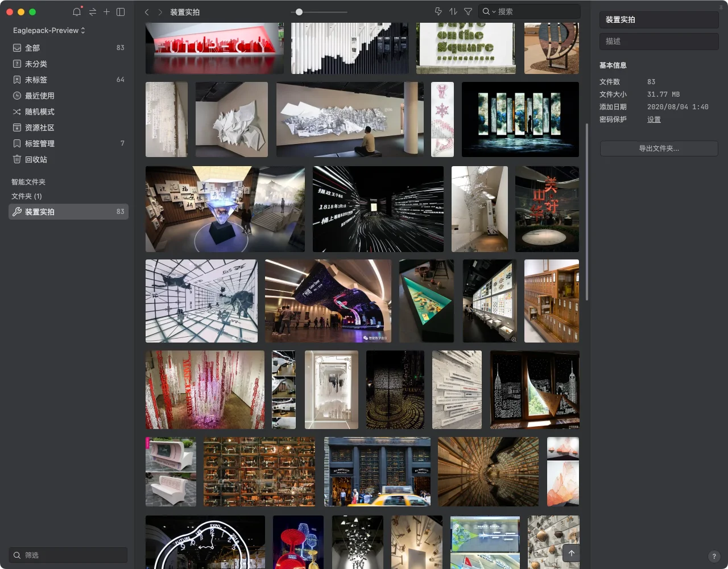Select 未标签 in sidebar
This screenshot has height=569, width=728.
(x=68, y=80)
